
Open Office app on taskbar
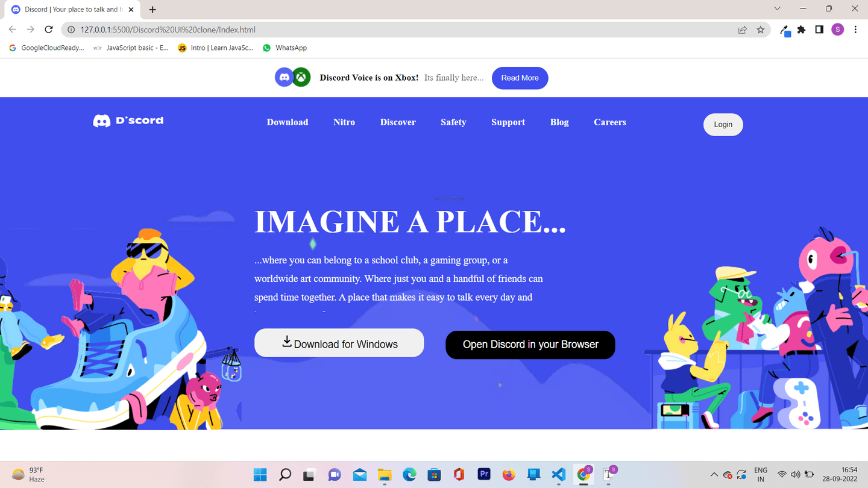(459, 475)
